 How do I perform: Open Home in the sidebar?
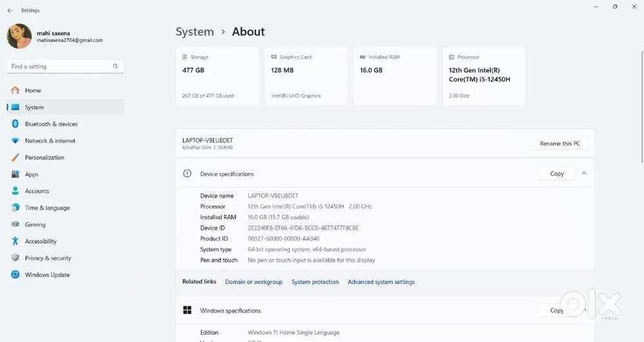(65, 90)
